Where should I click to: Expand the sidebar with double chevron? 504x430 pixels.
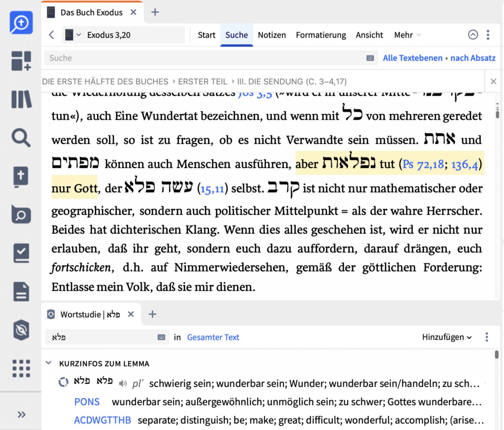click(21, 414)
